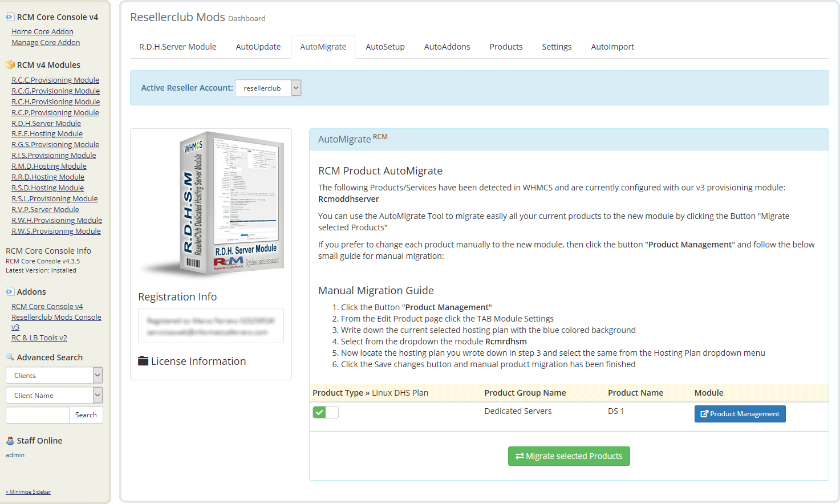Click the Module column header

[709, 393]
